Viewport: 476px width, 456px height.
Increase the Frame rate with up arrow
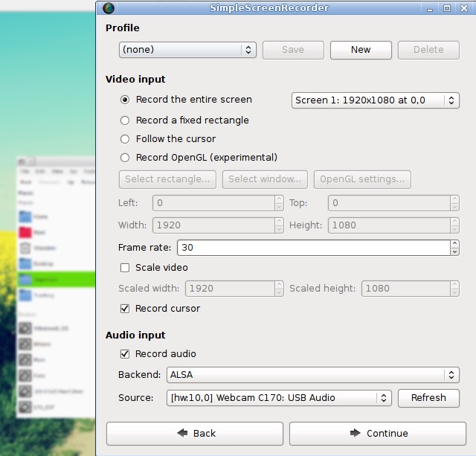click(x=454, y=244)
